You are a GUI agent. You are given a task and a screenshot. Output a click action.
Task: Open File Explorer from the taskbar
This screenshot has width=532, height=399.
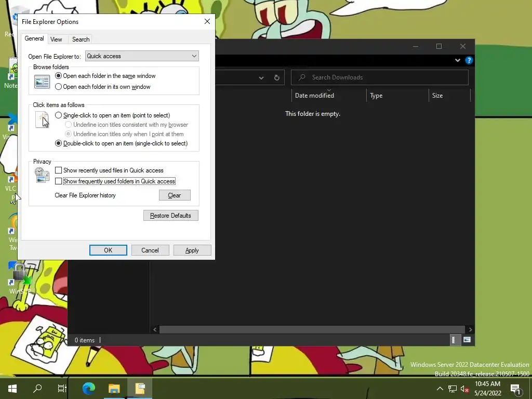click(x=114, y=388)
